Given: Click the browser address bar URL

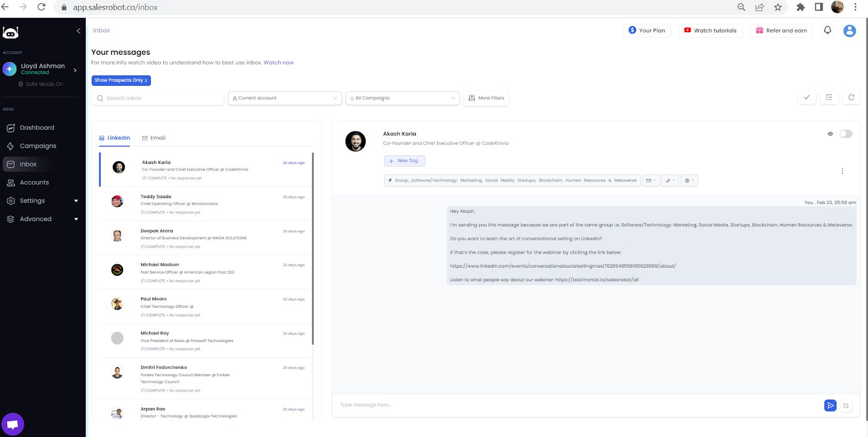Looking at the screenshot, I should [116, 8].
